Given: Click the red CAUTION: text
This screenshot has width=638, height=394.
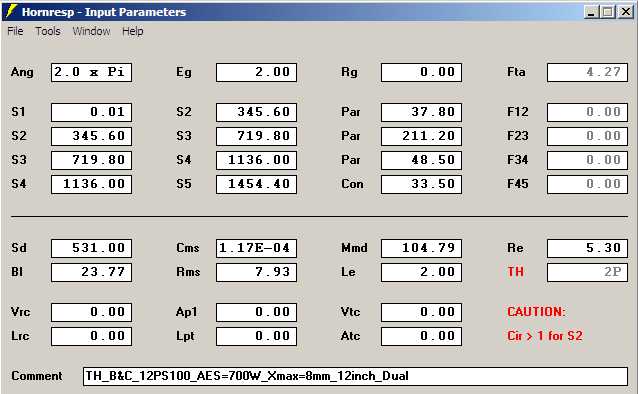Looking at the screenshot, I should click(536, 312).
